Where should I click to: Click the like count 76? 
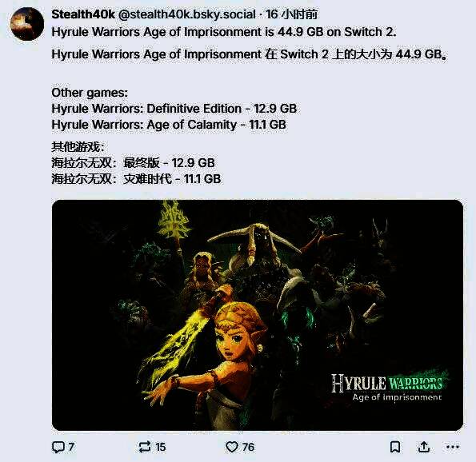click(248, 447)
